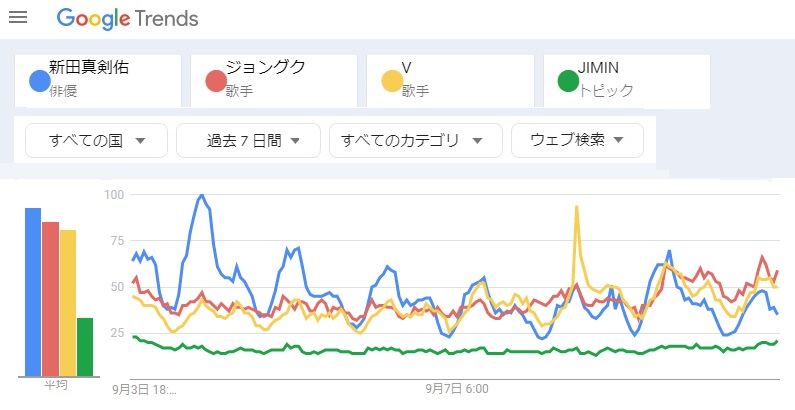Screen dimensions: 795x410
Task: Click the red dot for ジョングク
Action: (214, 81)
